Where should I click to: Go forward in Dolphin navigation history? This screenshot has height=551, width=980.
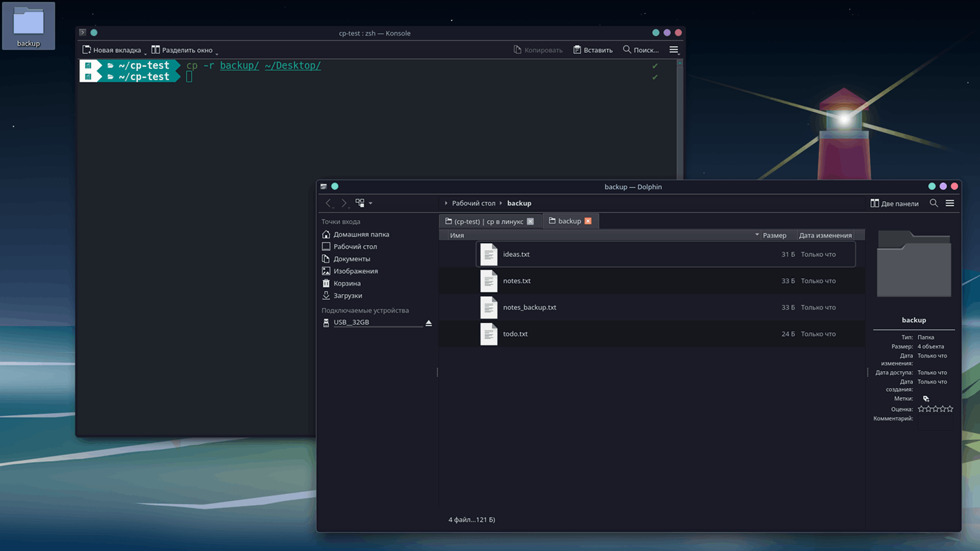[344, 203]
